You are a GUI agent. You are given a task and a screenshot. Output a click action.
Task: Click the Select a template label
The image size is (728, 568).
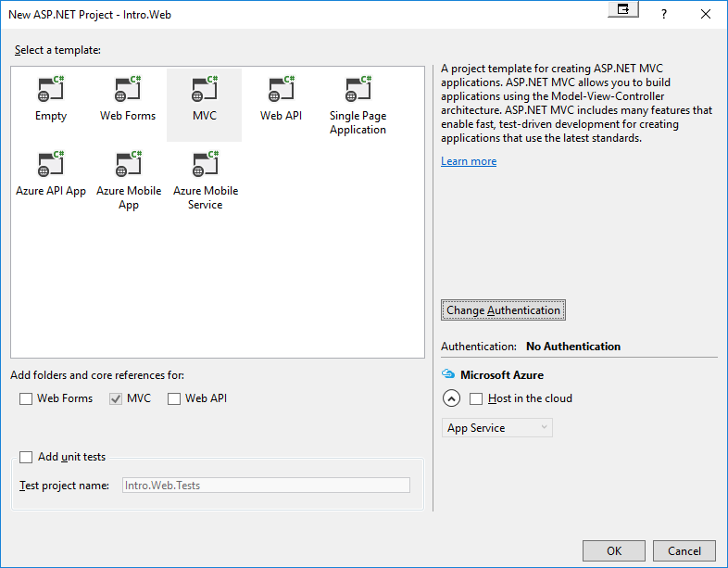click(x=57, y=50)
